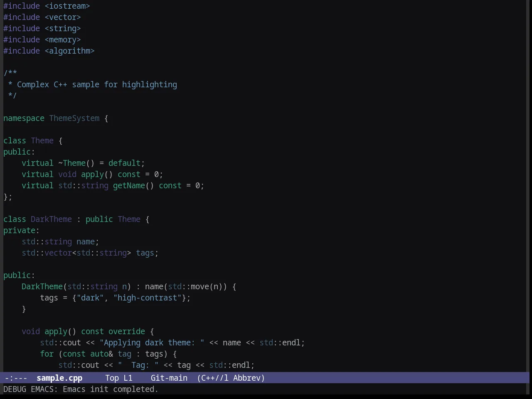Click the 'tags;' member variable in vector line

click(x=147, y=253)
